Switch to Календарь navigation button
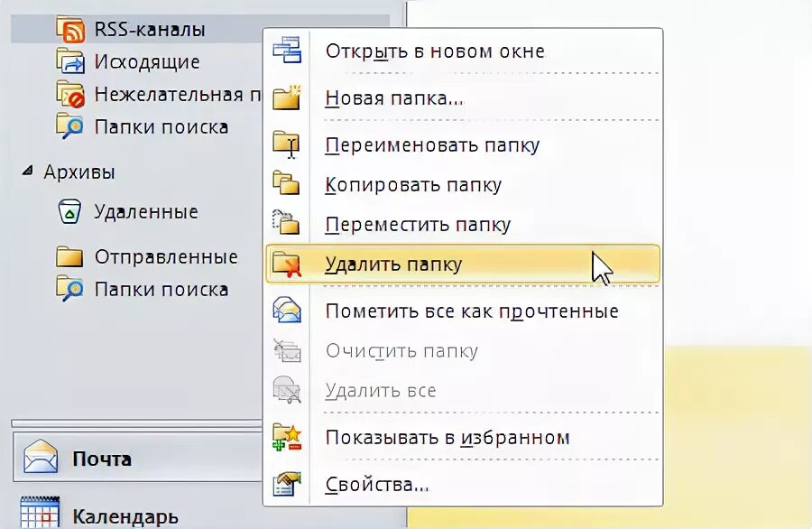The height and width of the screenshot is (529, 812). tap(138, 513)
